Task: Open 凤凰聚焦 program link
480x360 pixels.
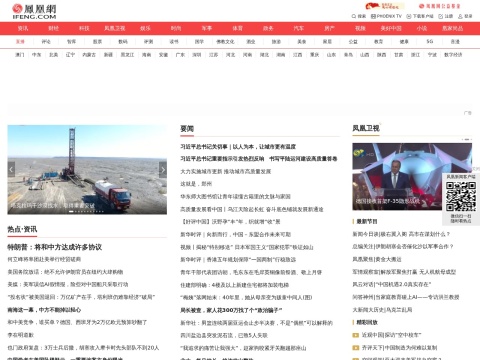Action: click(x=377, y=259)
